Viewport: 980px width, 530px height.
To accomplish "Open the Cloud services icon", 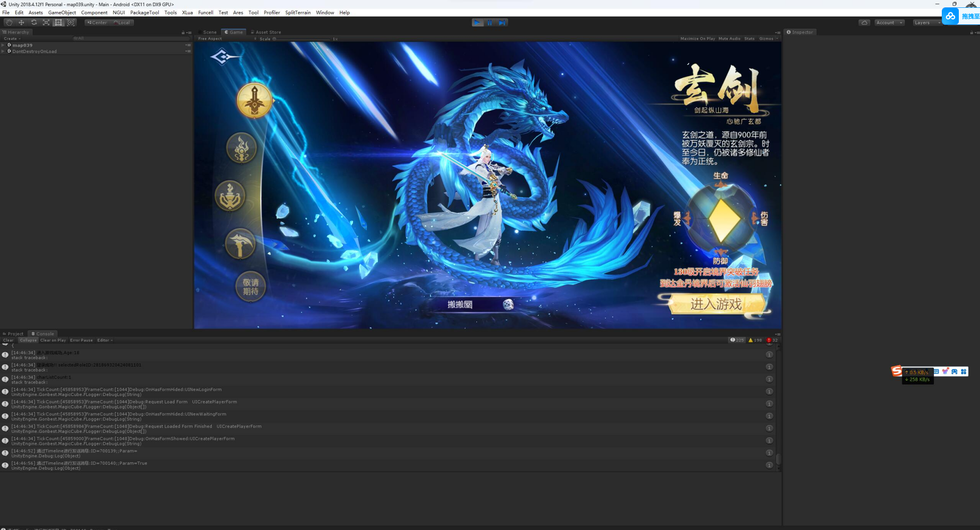I will click(x=864, y=23).
